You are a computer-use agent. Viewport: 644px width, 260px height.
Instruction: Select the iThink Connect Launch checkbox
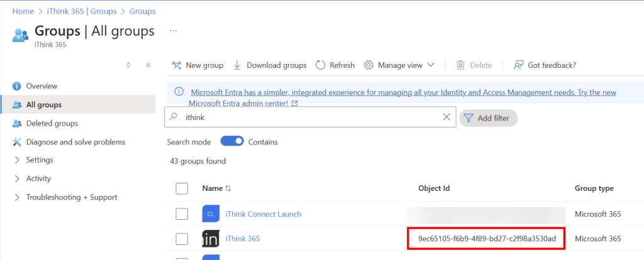pos(182,214)
